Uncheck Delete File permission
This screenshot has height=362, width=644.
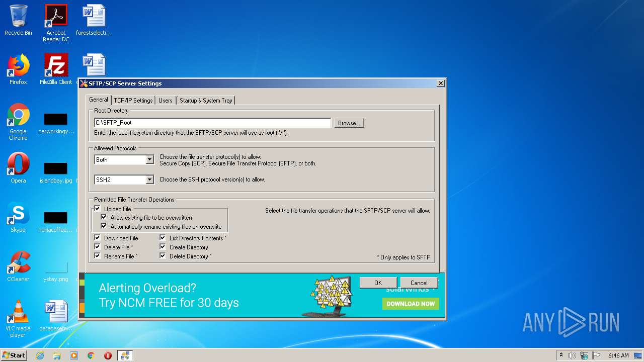point(98,247)
